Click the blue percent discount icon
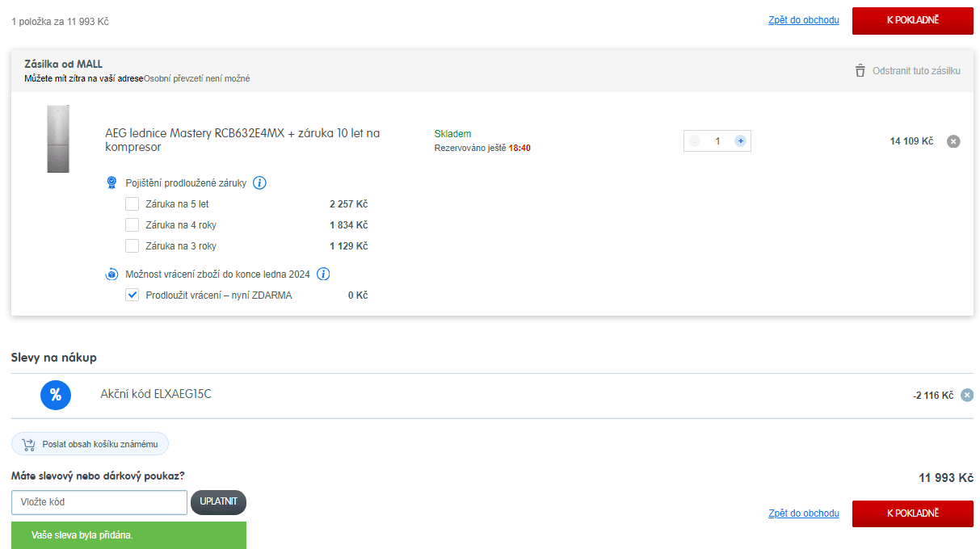Image resolution: width=980 pixels, height=549 pixels. coord(56,395)
